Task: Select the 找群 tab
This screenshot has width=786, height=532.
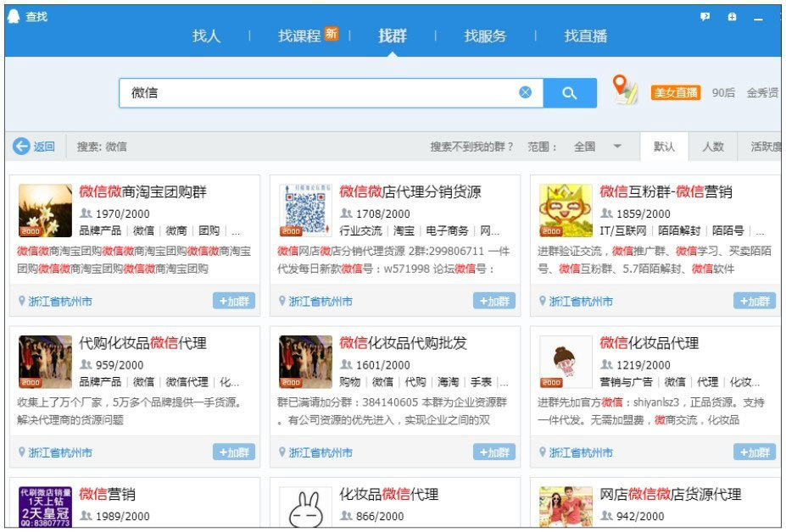Action: point(393,36)
